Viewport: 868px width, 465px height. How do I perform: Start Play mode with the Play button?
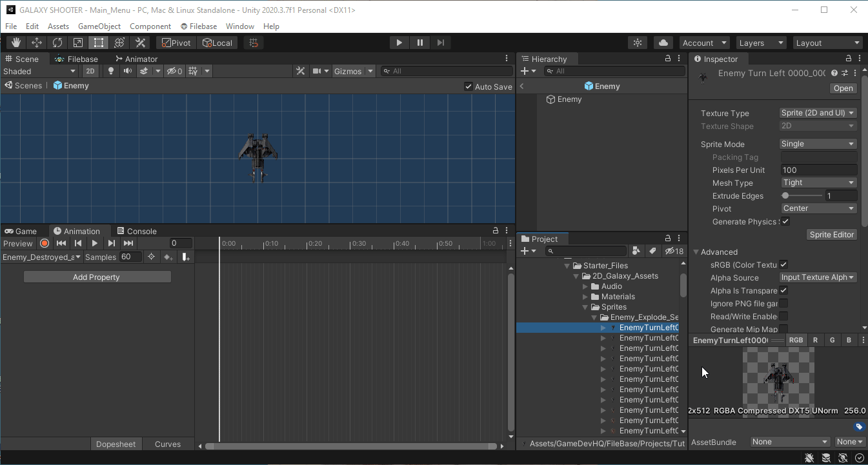tap(399, 43)
